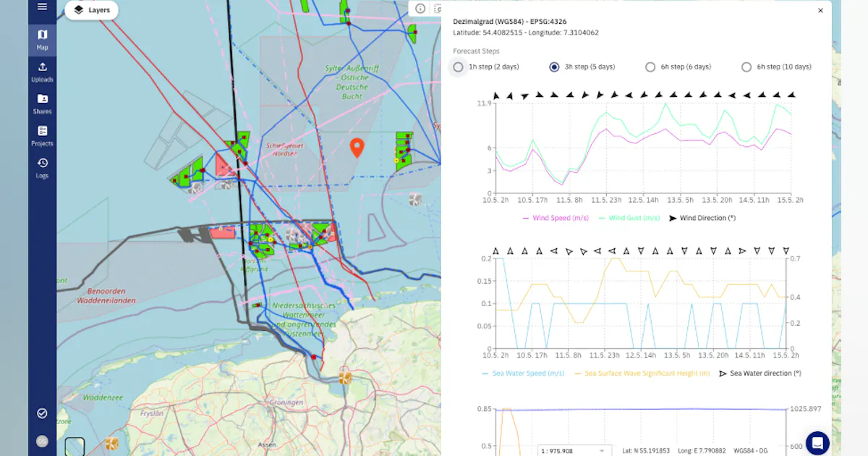Open the basemap switcher thumbnail

(75, 447)
